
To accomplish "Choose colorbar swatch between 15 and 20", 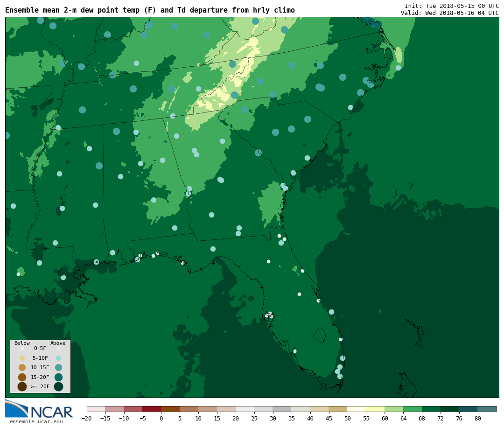I will coord(227,409).
